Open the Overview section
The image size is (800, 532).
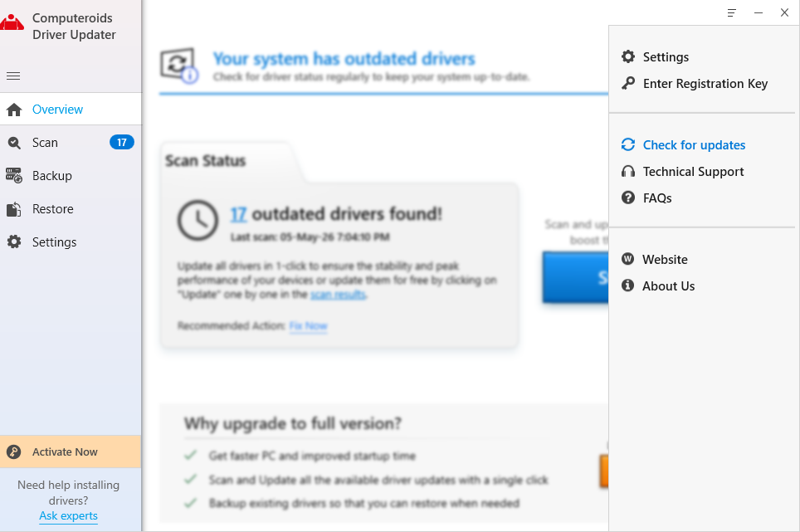(71, 110)
